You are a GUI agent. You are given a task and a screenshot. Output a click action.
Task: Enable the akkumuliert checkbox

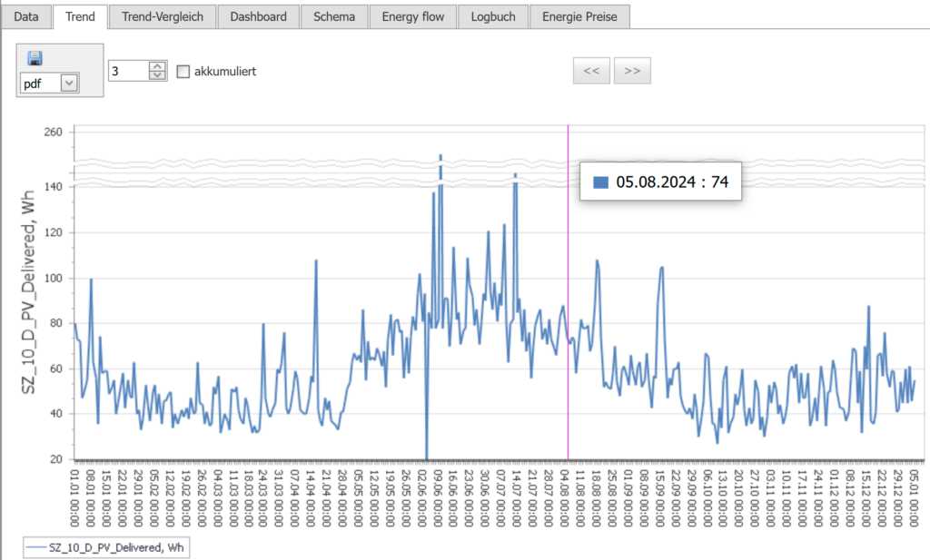(x=183, y=71)
